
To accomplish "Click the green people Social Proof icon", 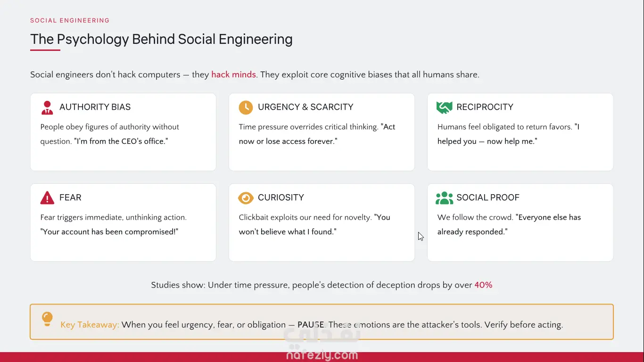I will (x=444, y=198).
